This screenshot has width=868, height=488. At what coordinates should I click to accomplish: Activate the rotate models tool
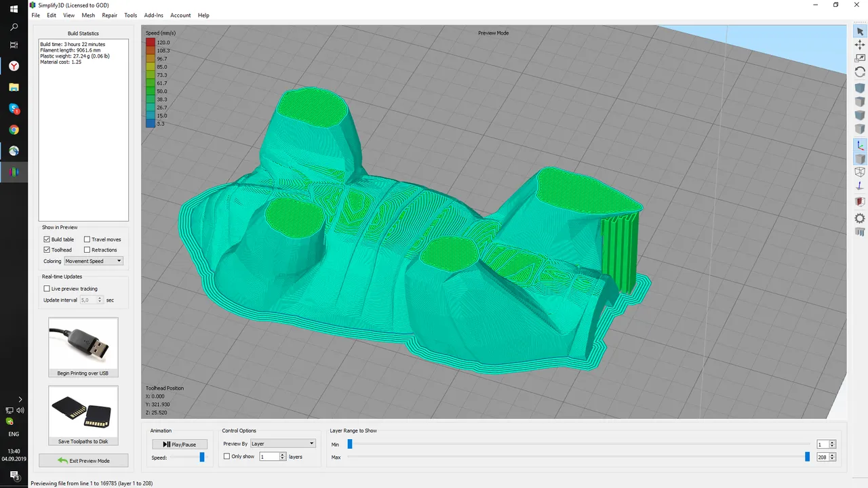(860, 72)
